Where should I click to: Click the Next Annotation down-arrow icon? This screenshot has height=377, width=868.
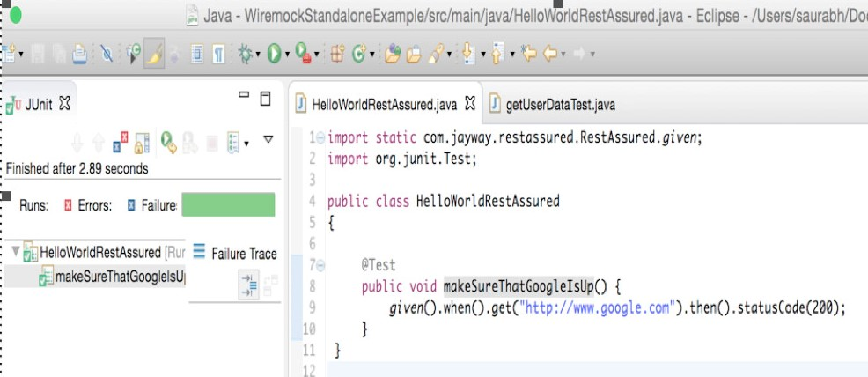pyautogui.click(x=469, y=54)
